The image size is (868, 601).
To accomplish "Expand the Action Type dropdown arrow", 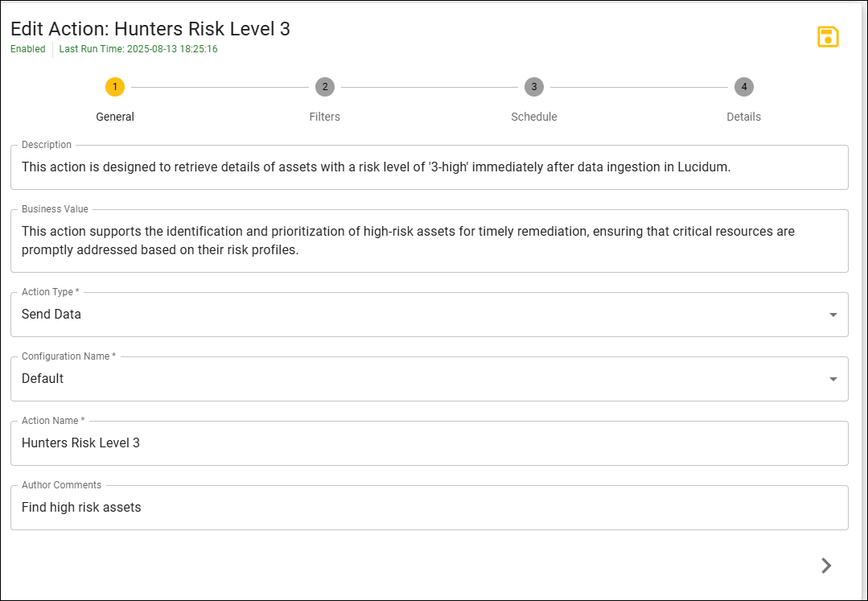I will point(833,315).
